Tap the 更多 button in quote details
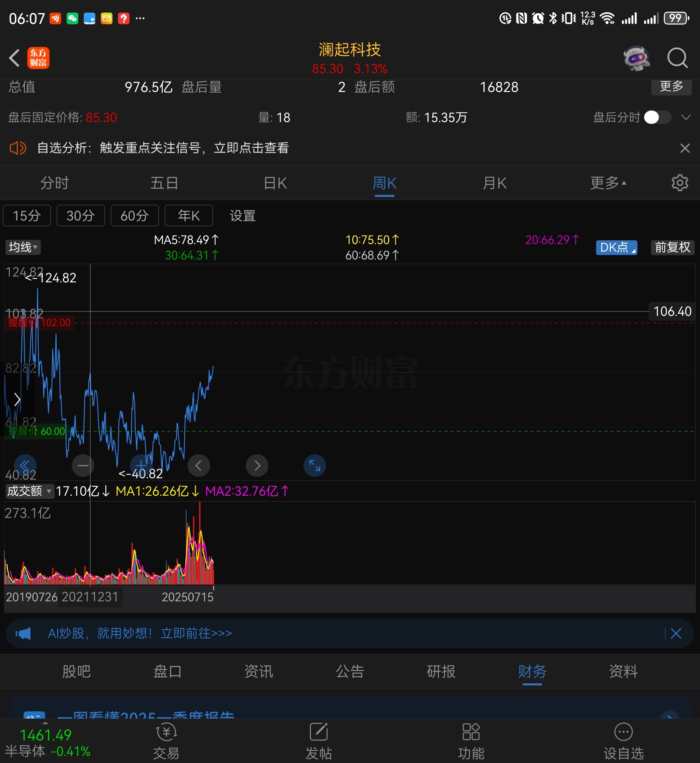This screenshot has width=700, height=763. click(x=672, y=87)
